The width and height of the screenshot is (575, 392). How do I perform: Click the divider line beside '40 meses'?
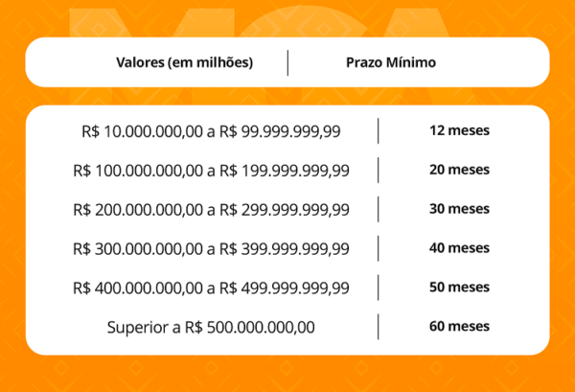point(379,248)
